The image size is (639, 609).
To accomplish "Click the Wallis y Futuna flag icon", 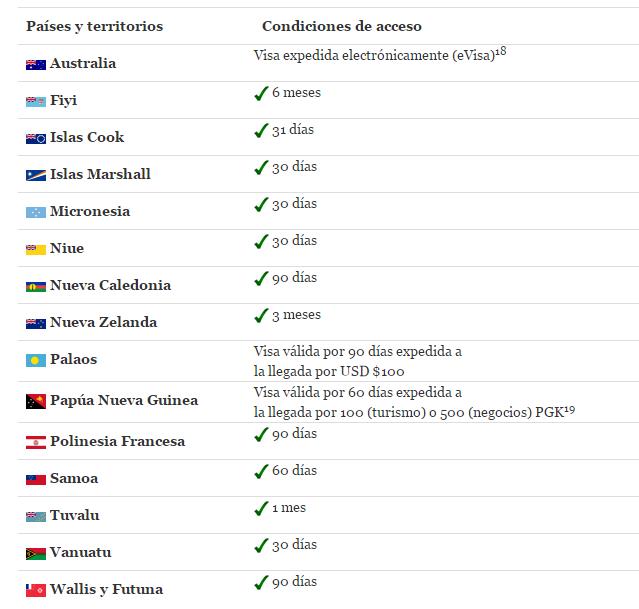I will click(x=36, y=590).
